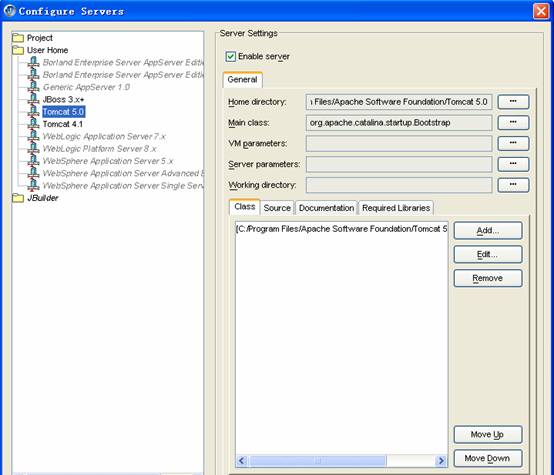Click the icon beside WebLogic Application Server 7.x
This screenshot has height=475, width=554.
(x=34, y=136)
